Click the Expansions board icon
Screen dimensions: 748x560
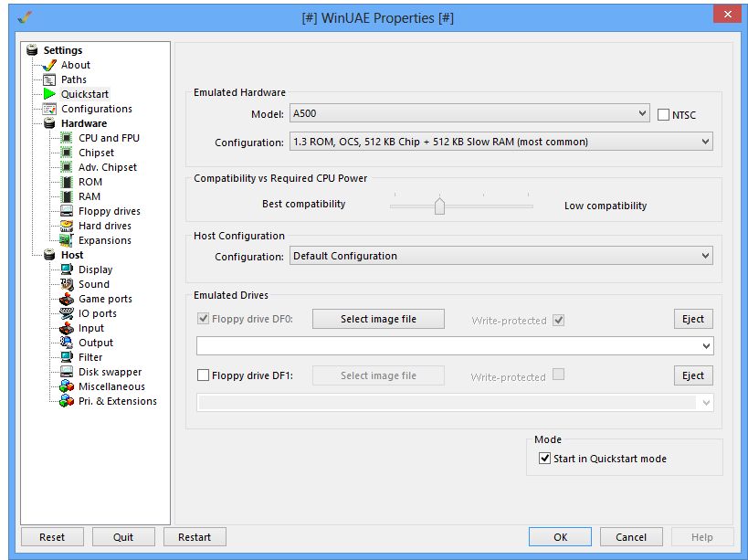click(67, 240)
